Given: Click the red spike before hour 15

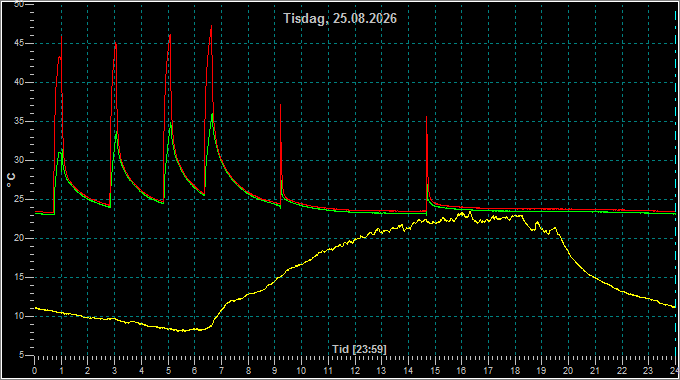Looking at the screenshot, I should pos(426,117).
